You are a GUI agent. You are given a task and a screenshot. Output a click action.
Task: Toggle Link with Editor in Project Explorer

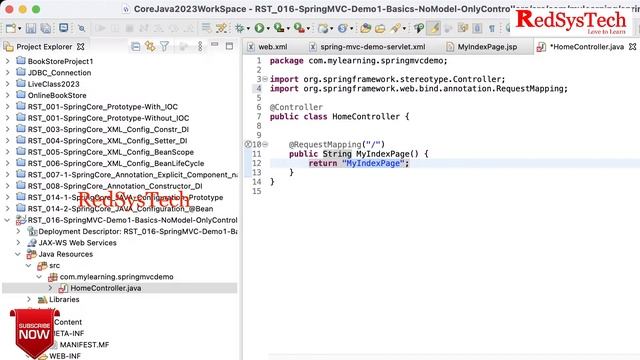(x=150, y=47)
